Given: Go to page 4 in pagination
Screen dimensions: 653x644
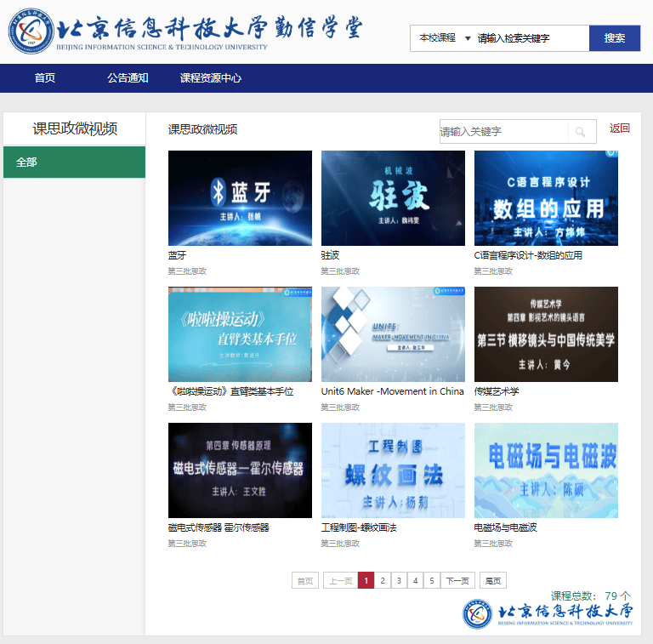Looking at the screenshot, I should coord(415,581).
